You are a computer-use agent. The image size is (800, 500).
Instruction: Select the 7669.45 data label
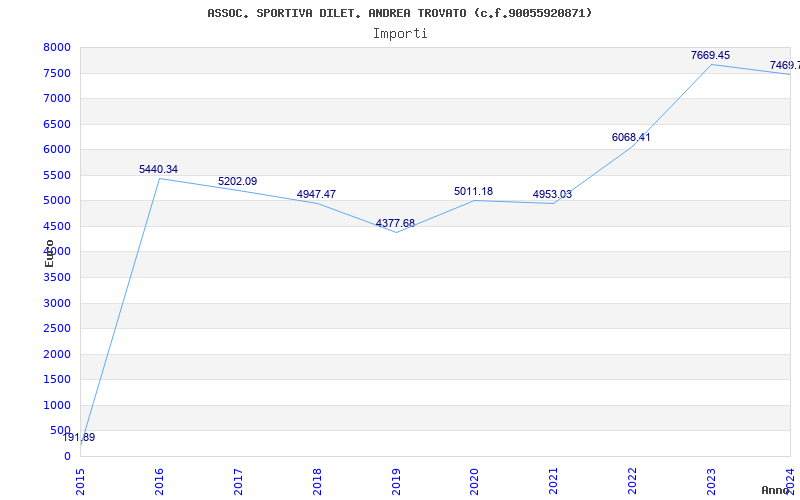click(x=710, y=56)
